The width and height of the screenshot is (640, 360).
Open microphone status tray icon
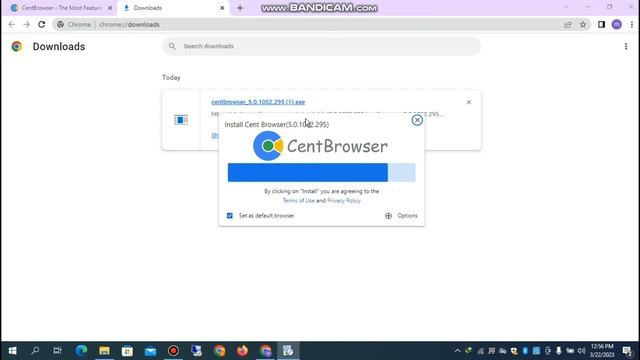click(558, 351)
